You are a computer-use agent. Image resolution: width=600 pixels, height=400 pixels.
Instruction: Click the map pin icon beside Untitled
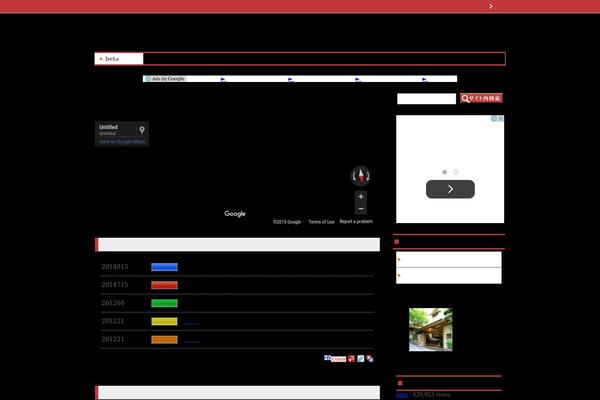(142, 130)
